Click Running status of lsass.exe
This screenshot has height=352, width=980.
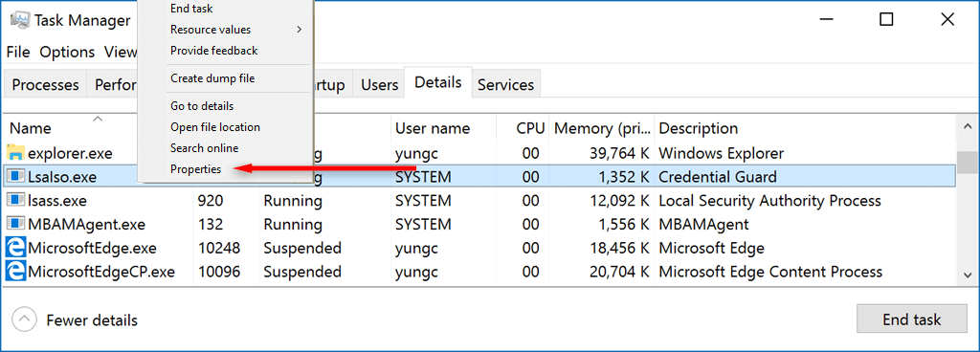pyautogui.click(x=293, y=201)
